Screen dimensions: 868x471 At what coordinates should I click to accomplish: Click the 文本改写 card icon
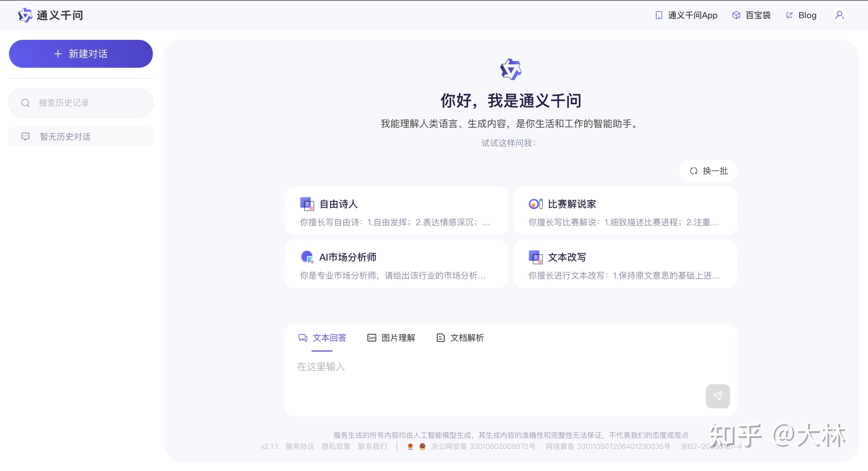[535, 257]
